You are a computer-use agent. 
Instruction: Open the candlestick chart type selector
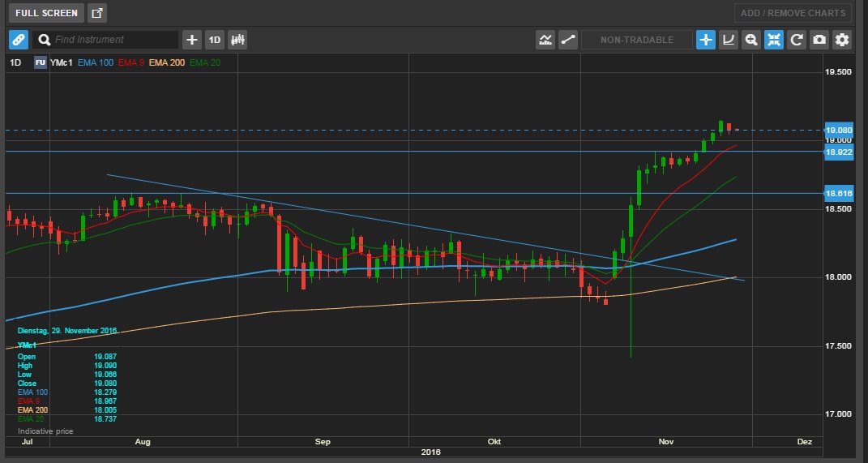click(x=237, y=40)
